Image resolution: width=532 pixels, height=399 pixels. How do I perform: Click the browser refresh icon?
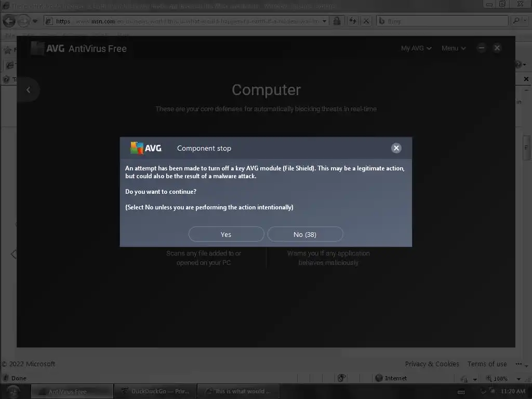pyautogui.click(x=353, y=21)
